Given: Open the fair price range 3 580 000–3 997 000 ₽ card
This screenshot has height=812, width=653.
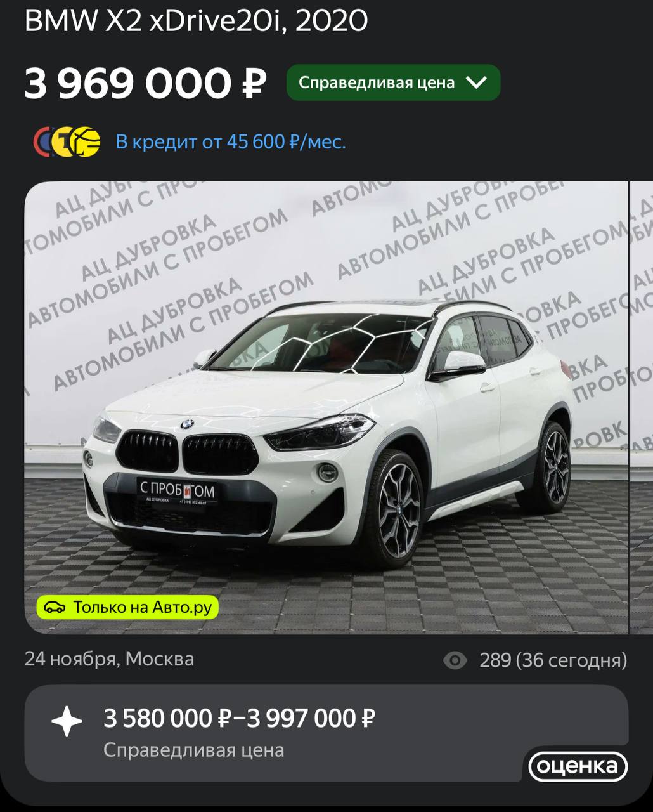Looking at the screenshot, I should pos(326,733).
